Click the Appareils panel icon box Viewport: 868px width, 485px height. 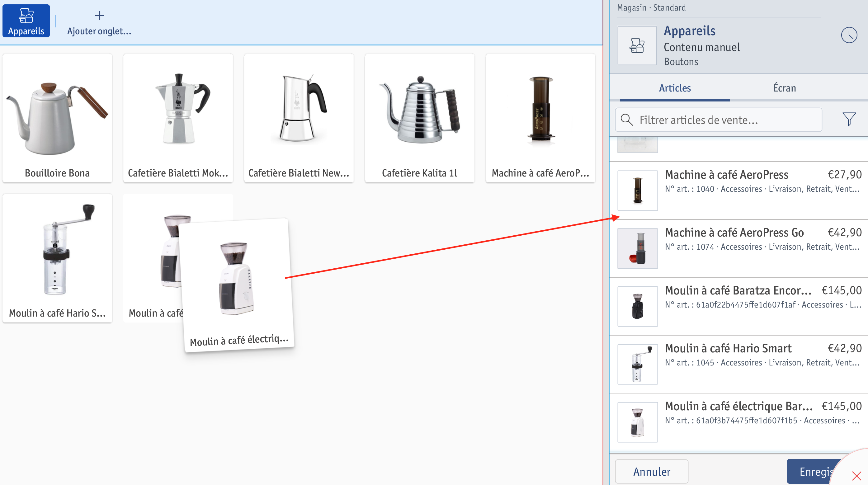pyautogui.click(x=637, y=45)
